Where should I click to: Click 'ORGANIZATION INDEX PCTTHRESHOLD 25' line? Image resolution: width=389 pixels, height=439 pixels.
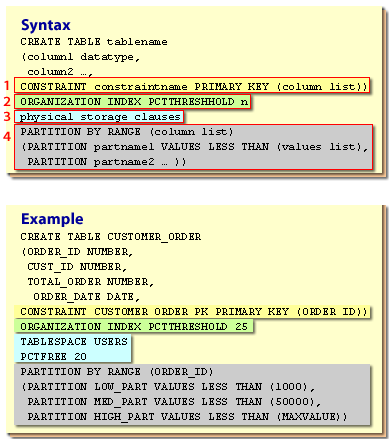[134, 327]
